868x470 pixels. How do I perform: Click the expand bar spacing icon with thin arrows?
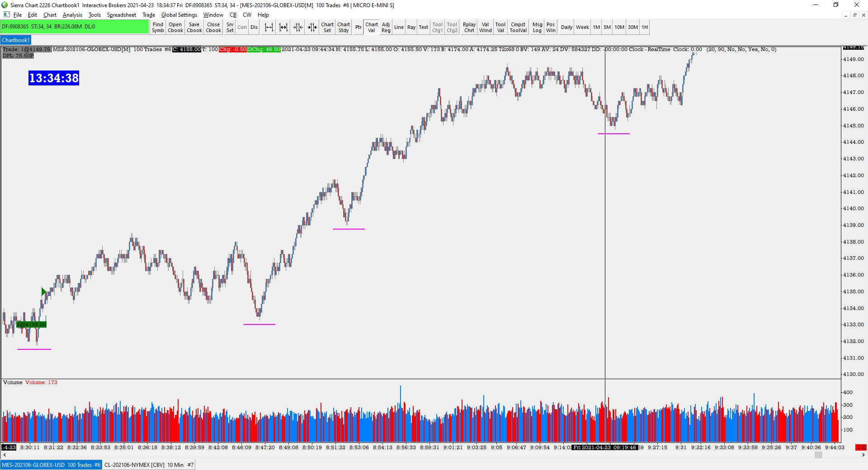269,28
